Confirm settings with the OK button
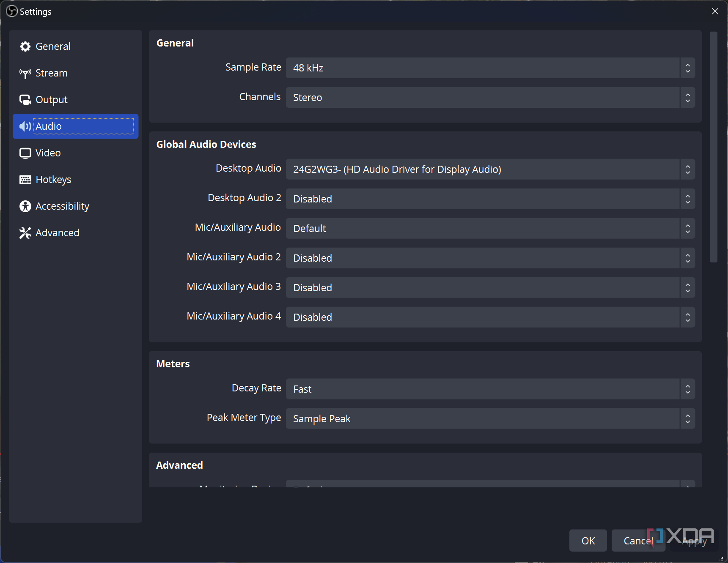 pos(588,541)
